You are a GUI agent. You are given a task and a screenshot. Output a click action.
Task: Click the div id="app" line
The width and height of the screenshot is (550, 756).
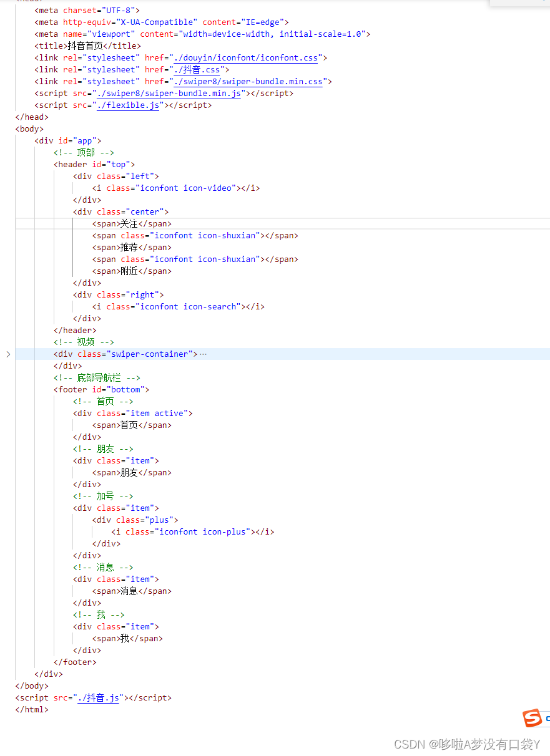click(67, 141)
